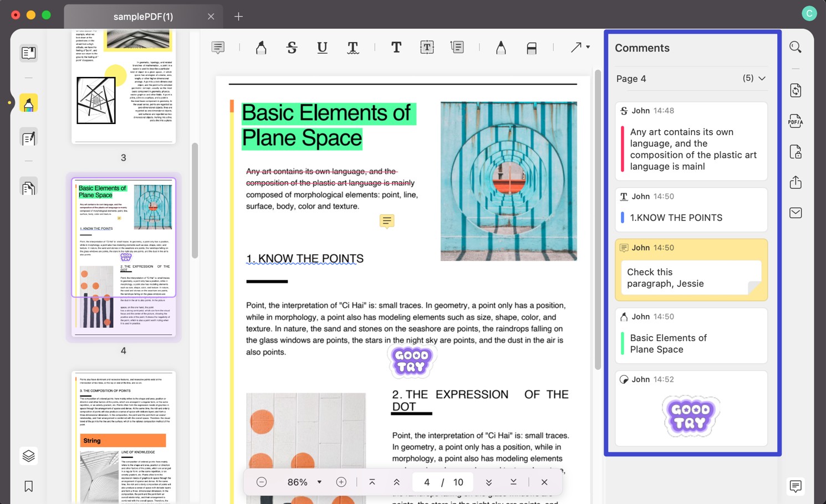Open the layers panel icon
This screenshot has height=504, width=826.
click(x=28, y=456)
